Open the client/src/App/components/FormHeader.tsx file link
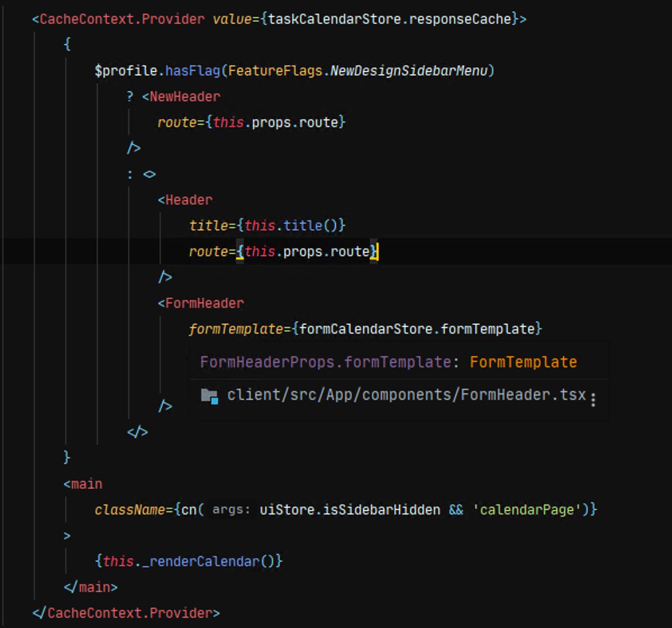The width and height of the screenshot is (672, 628). [406, 394]
